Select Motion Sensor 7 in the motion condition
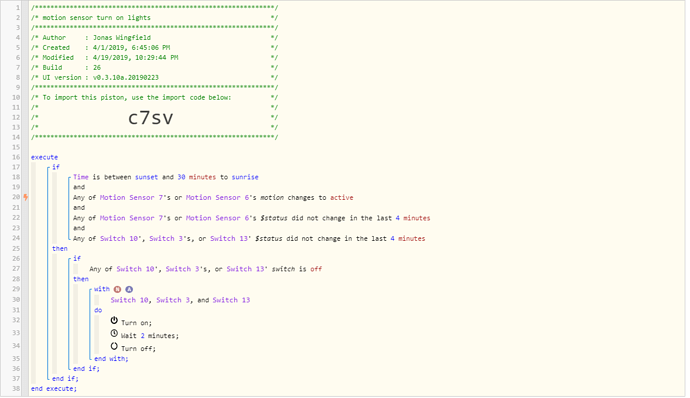Viewport: 690px width, 398px height. (x=131, y=198)
